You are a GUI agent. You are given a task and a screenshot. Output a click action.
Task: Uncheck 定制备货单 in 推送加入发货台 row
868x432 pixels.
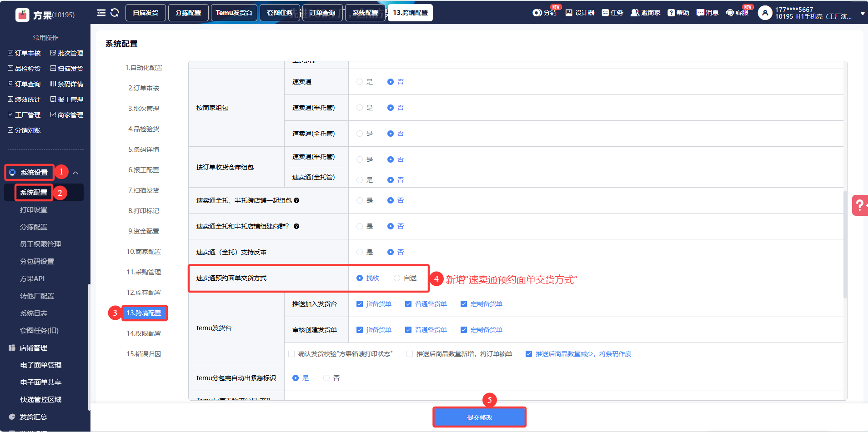[464, 304]
